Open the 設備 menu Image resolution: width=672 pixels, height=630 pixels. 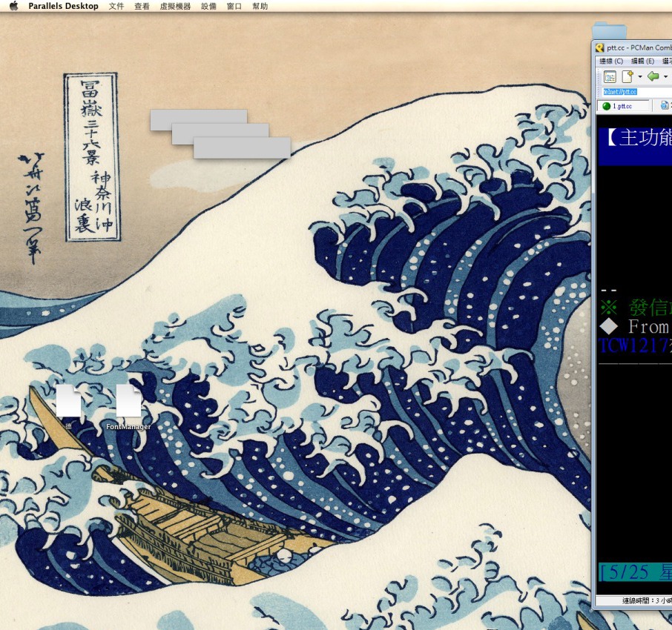click(x=208, y=6)
